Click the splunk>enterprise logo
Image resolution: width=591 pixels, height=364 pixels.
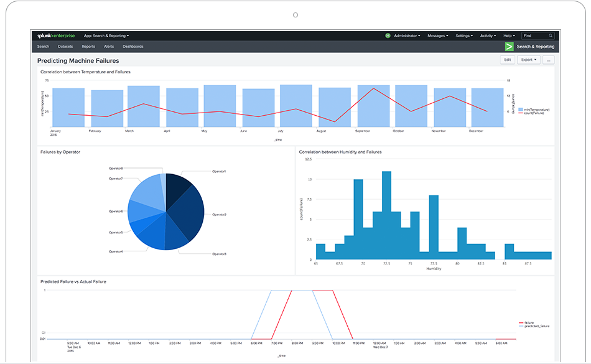click(56, 36)
